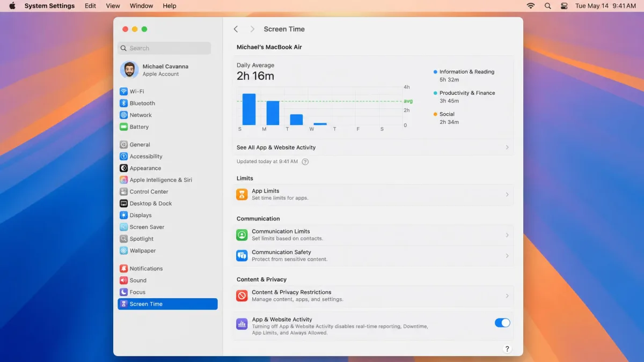Expand See All App & Website Activity chevron
The image size is (644, 362).
pos(507,147)
